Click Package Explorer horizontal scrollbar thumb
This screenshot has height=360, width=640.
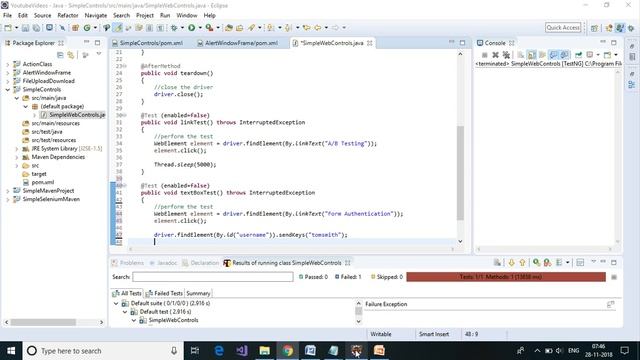43,322
